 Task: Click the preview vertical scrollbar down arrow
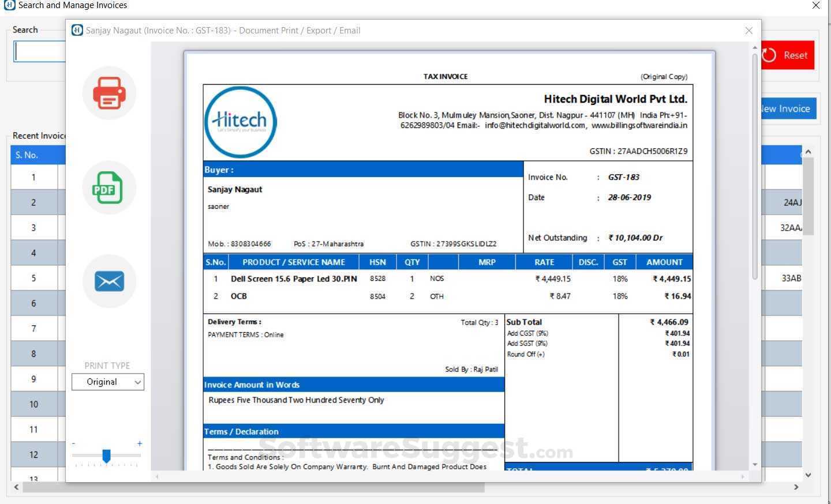click(755, 465)
